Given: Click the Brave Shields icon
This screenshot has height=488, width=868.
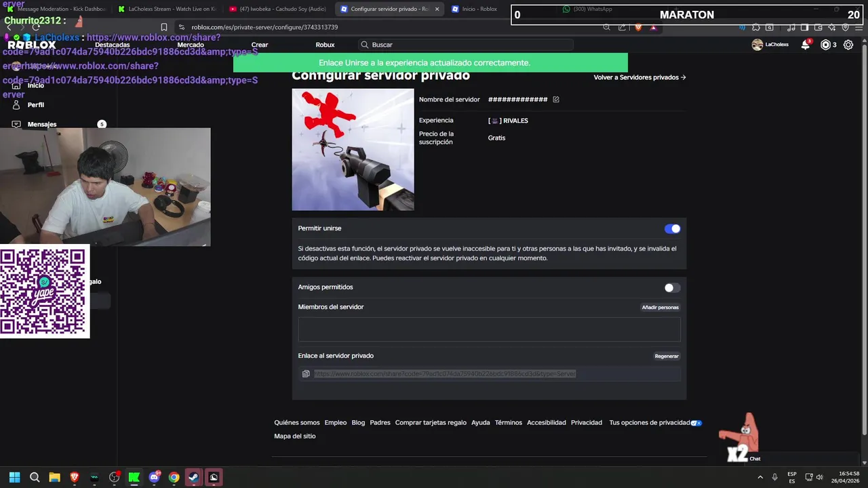Looking at the screenshot, I should [637, 27].
